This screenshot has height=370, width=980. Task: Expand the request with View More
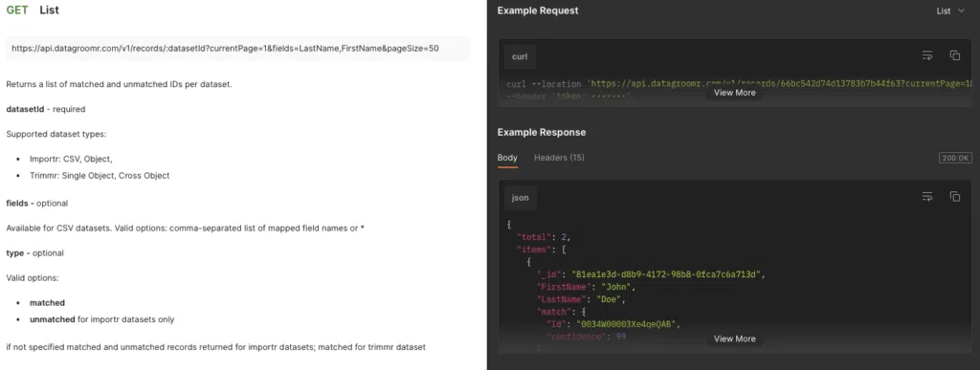tap(734, 93)
